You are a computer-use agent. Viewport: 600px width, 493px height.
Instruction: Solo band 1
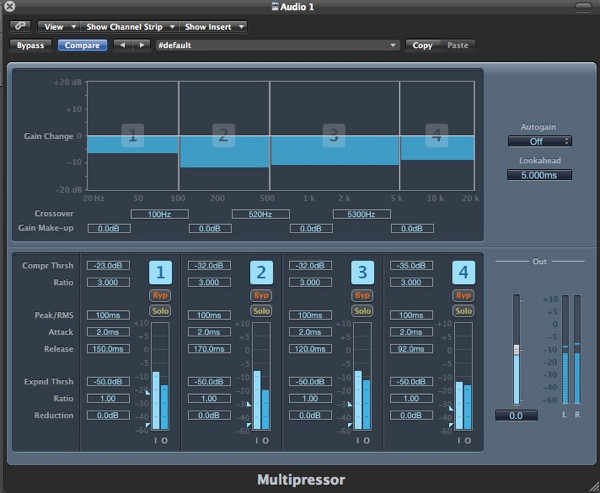(x=160, y=311)
